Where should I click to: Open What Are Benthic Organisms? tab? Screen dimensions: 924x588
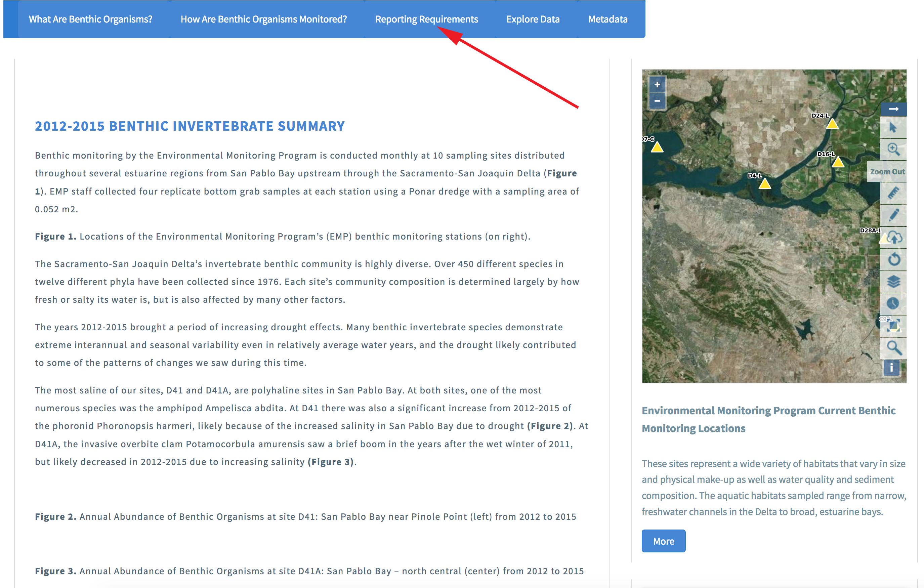tap(91, 19)
